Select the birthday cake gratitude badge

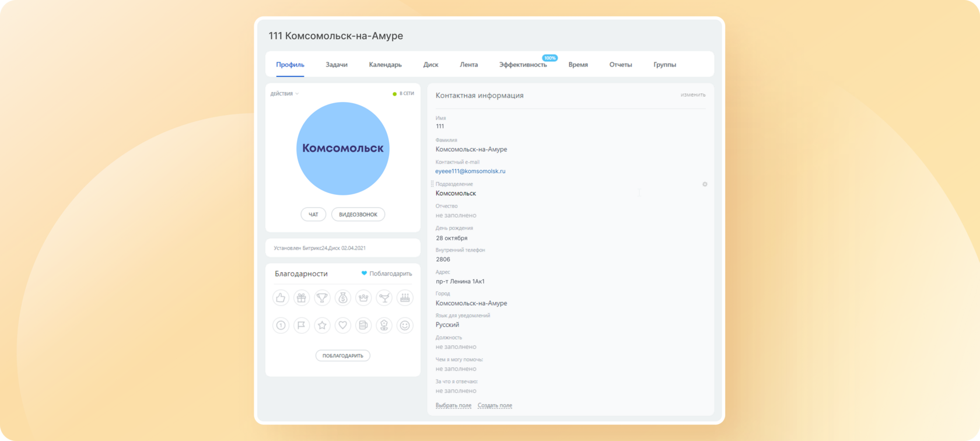point(405,298)
